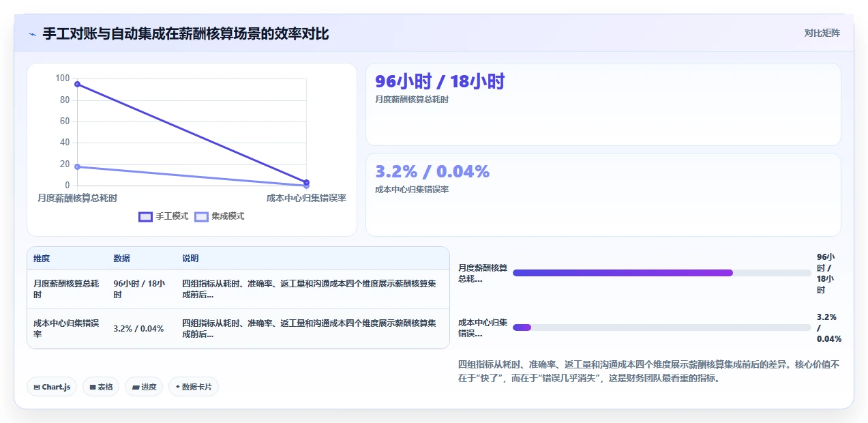Click the sparkle icon inside 数据卡片 chip
This screenshot has width=868, height=423.
click(x=178, y=387)
